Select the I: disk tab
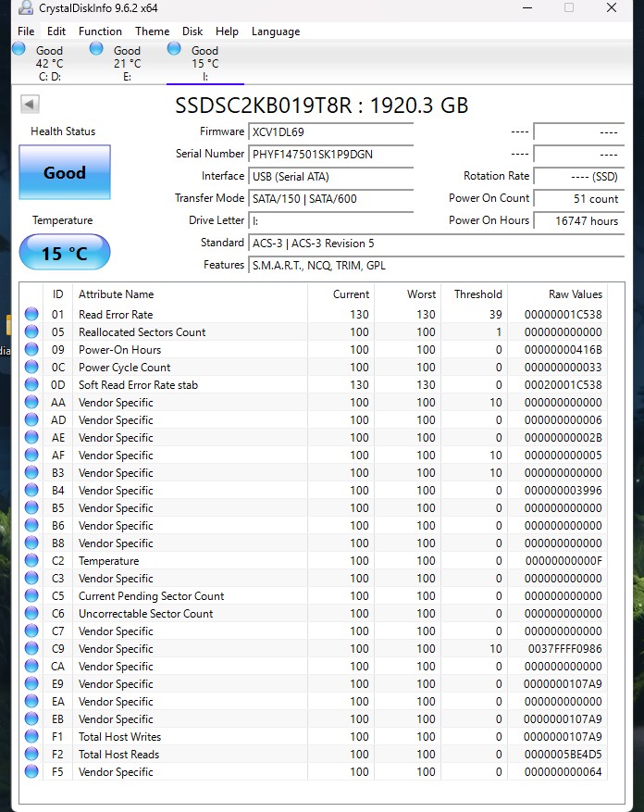 point(205,63)
